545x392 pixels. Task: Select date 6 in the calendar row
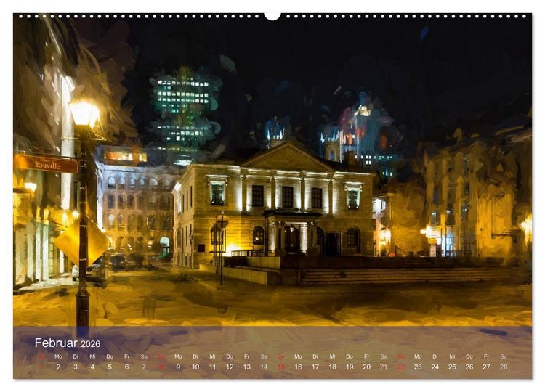[x=127, y=367]
